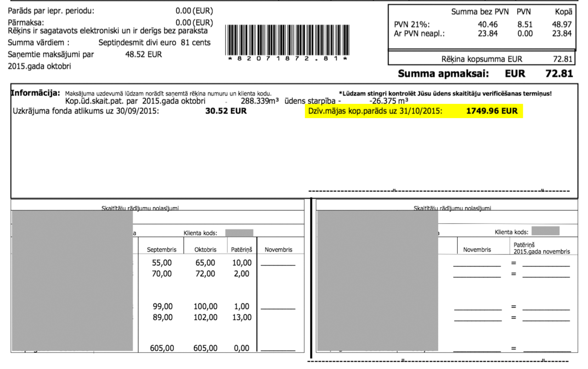The image size is (588, 369).
Task: Select the water difference -26.375 m³
Action: coord(389,101)
